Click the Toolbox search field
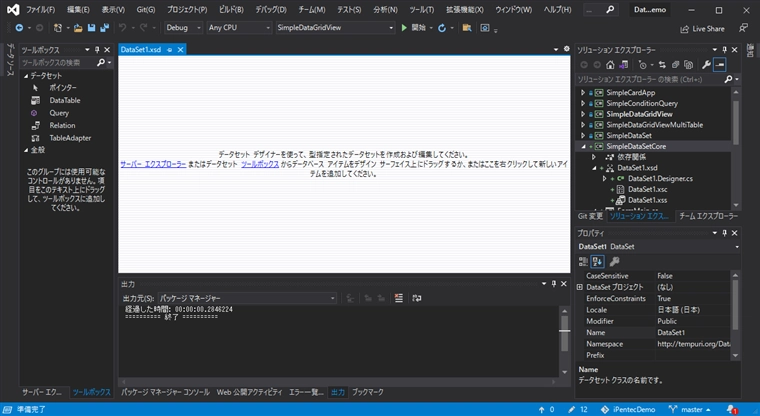 (x=58, y=63)
